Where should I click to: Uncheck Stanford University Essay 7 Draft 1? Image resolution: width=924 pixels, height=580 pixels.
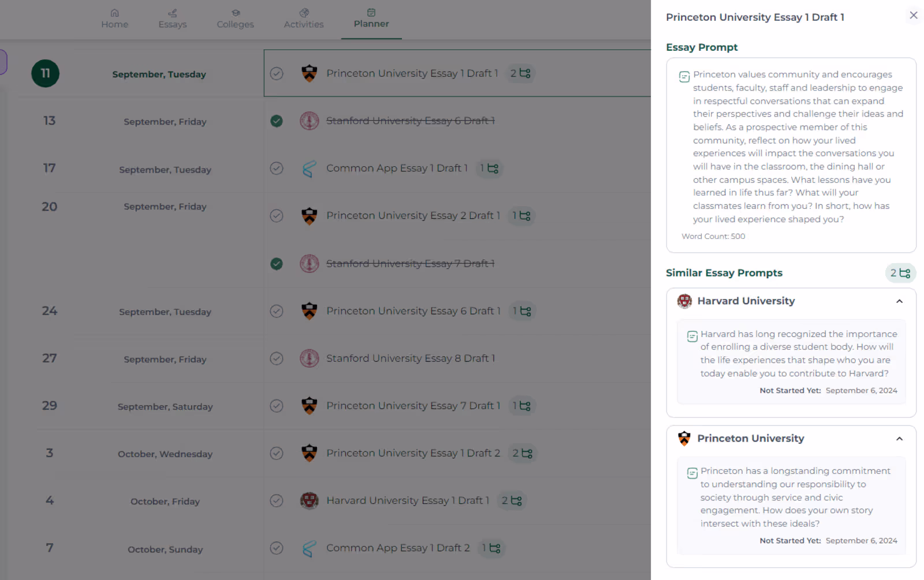tap(277, 264)
